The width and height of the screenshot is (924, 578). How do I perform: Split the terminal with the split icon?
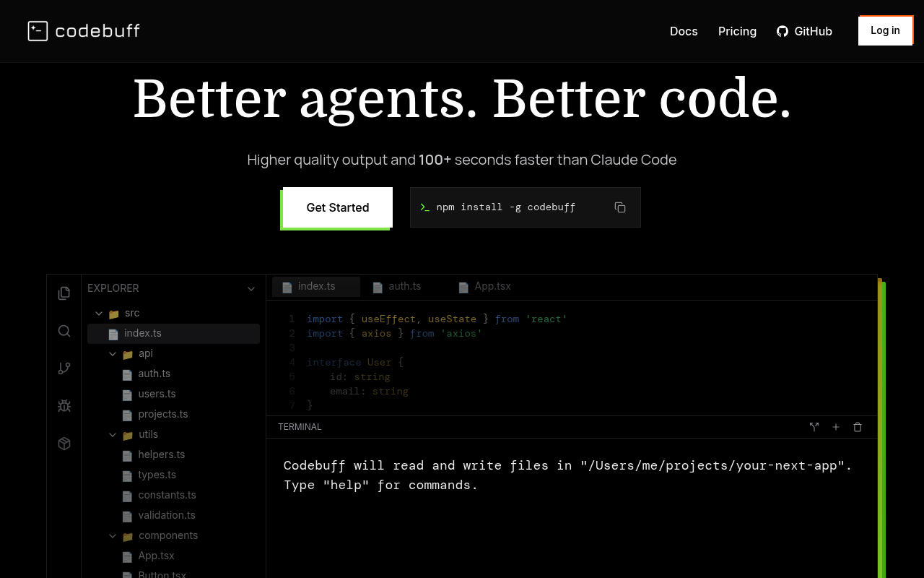[814, 427]
